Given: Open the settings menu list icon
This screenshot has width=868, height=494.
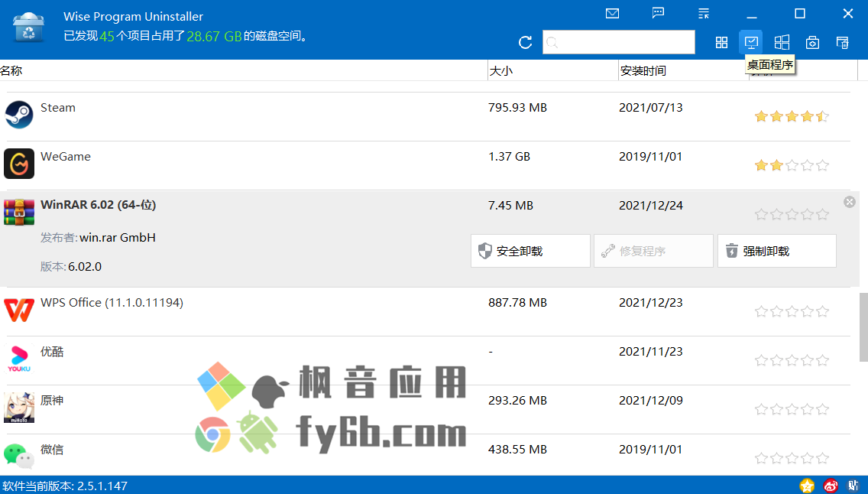Looking at the screenshot, I should tap(704, 13).
